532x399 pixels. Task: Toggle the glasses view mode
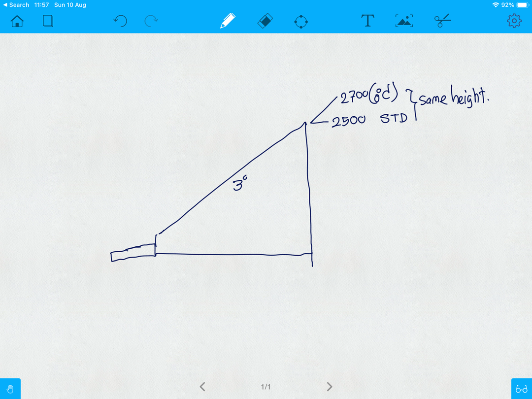click(522, 388)
